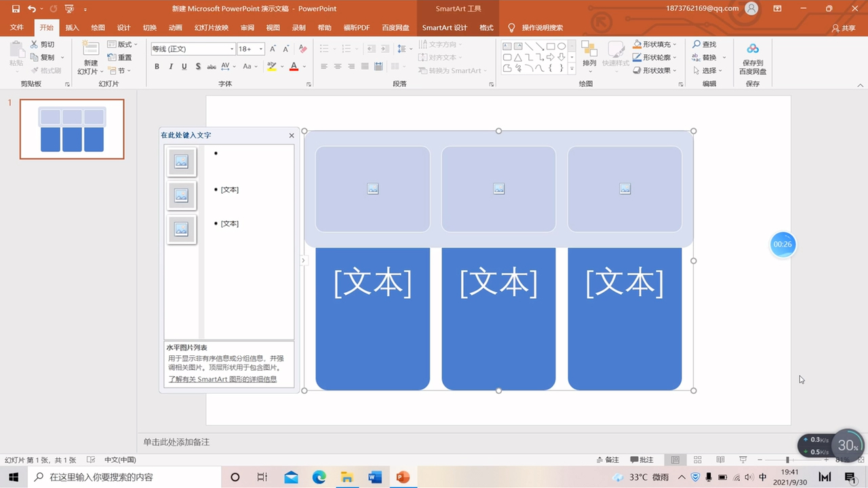The width and height of the screenshot is (868, 488).
Task: Pick the font color red swatch
Action: pyautogui.click(x=294, y=66)
